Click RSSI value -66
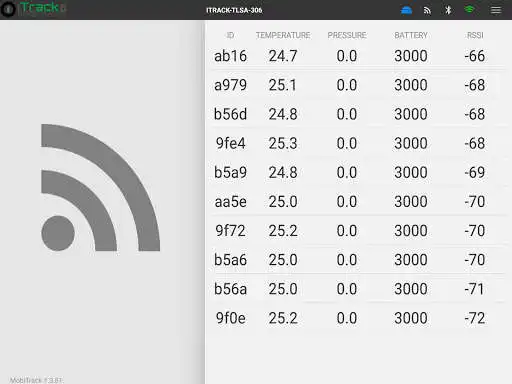The height and width of the screenshot is (384, 512). pyautogui.click(x=475, y=56)
